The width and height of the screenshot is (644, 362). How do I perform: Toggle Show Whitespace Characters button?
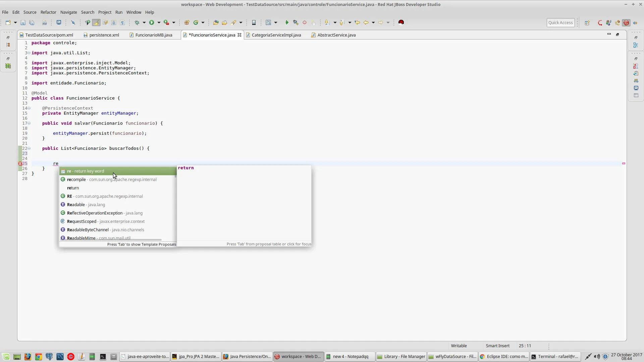click(x=122, y=22)
